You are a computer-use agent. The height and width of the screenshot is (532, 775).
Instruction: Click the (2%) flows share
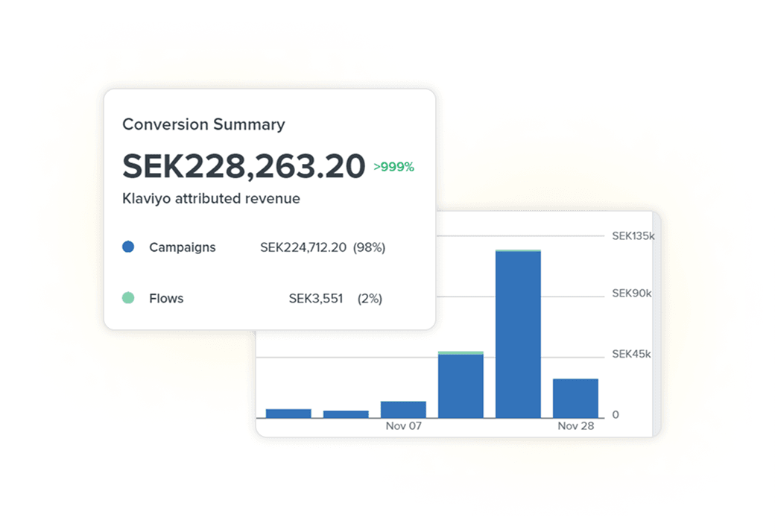[370, 299]
